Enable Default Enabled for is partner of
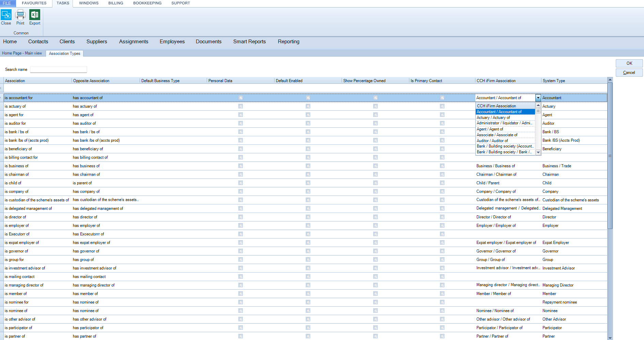The image size is (644, 340). click(308, 336)
